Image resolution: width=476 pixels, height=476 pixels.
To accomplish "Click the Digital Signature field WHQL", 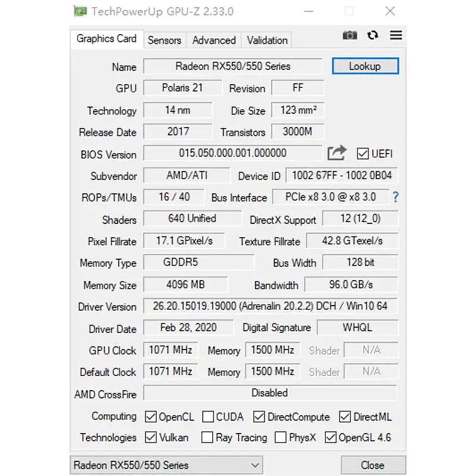I will (358, 328).
